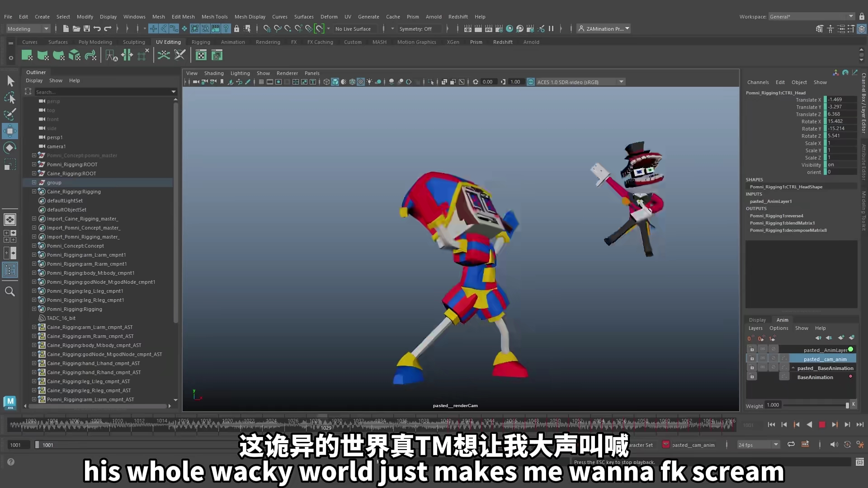The image size is (868, 488).
Task: Click the Open Scene folder icon
Action: tap(76, 28)
